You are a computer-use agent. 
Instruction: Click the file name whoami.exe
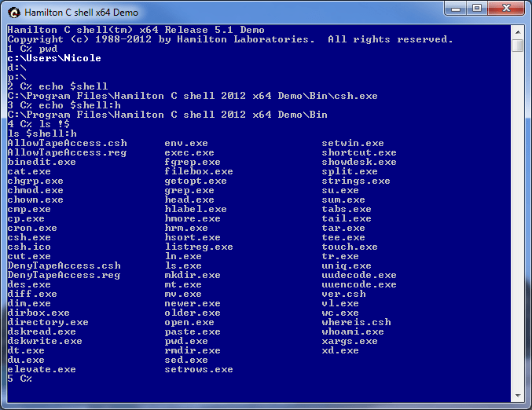(x=353, y=331)
